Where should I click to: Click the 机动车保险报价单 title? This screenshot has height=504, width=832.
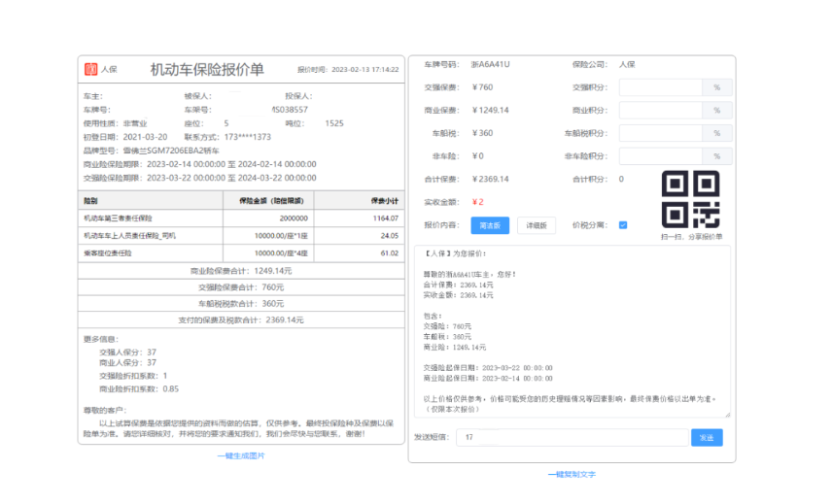(207, 69)
